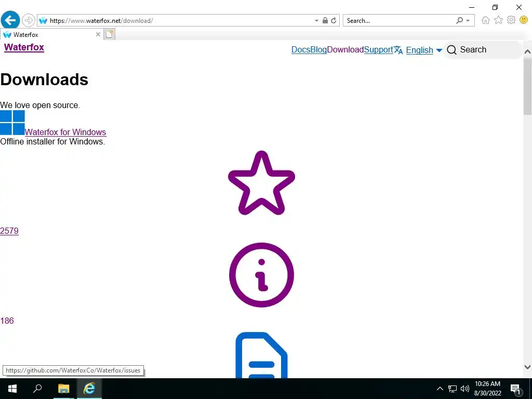Click the Waterfox logo link at the top of the page
532x399 pixels.
(24, 47)
